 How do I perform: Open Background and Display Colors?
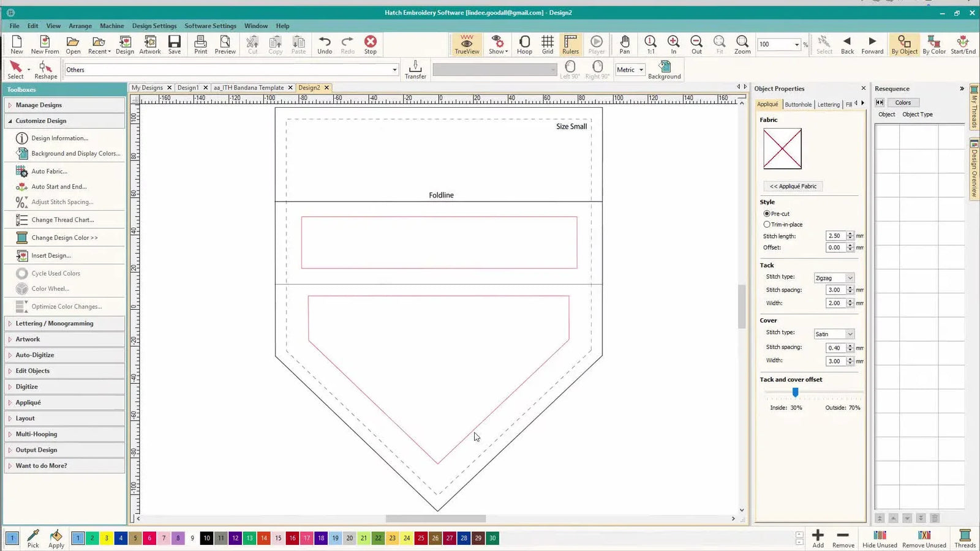point(75,154)
